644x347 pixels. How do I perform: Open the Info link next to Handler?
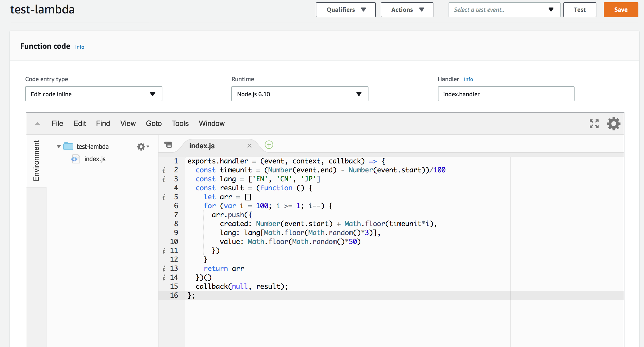[468, 79]
